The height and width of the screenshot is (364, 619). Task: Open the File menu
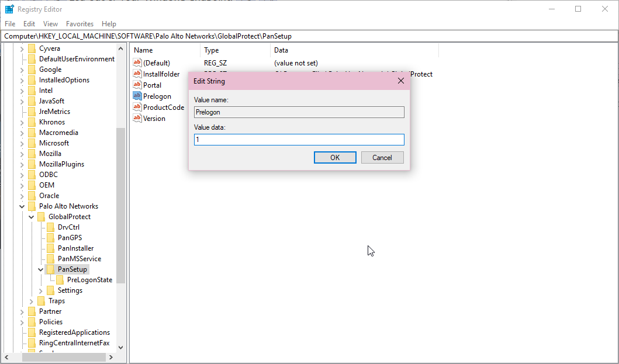(x=10, y=24)
